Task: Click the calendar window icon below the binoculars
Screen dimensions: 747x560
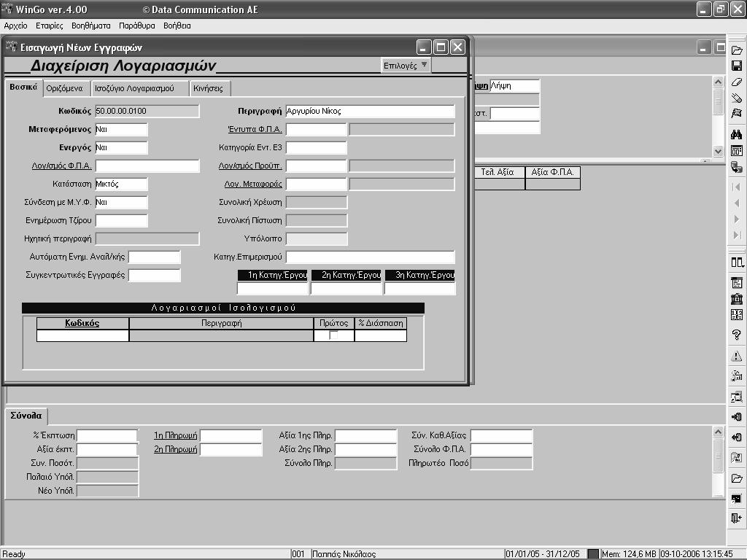Action: click(737, 150)
